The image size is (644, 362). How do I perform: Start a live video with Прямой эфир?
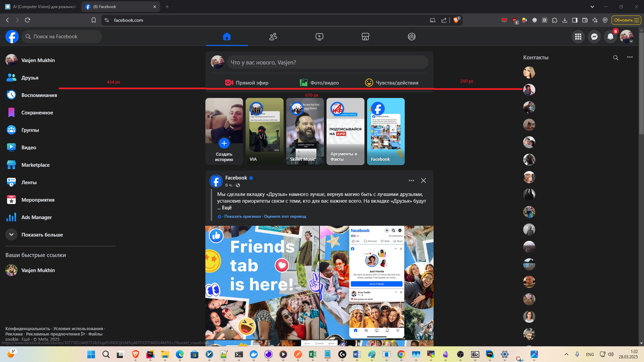point(247,83)
